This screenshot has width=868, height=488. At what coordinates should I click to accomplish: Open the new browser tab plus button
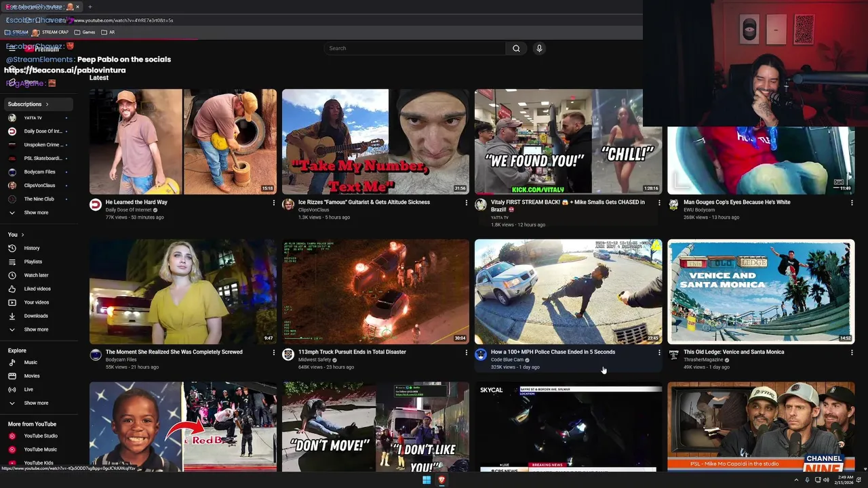click(90, 7)
